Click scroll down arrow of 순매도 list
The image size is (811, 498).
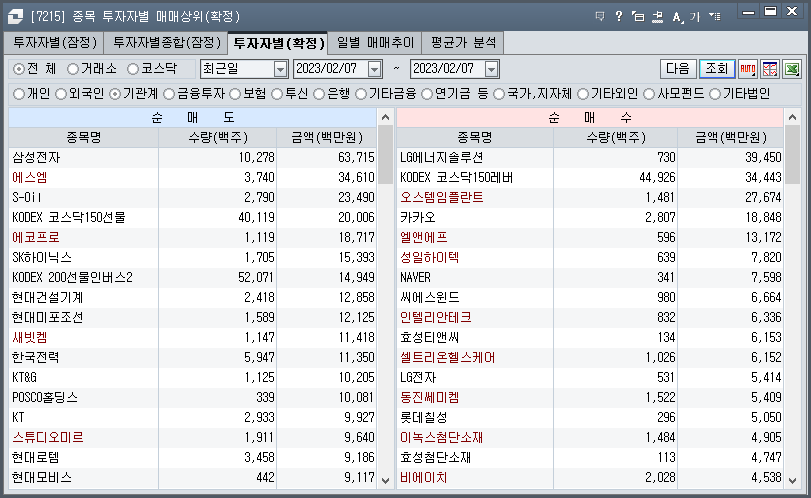385,480
